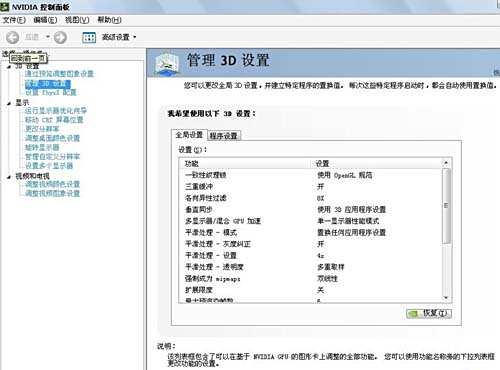This screenshot has width=500, height=370.
Task: Select the 三重缓冲 settings row
Action: [x=310, y=187]
